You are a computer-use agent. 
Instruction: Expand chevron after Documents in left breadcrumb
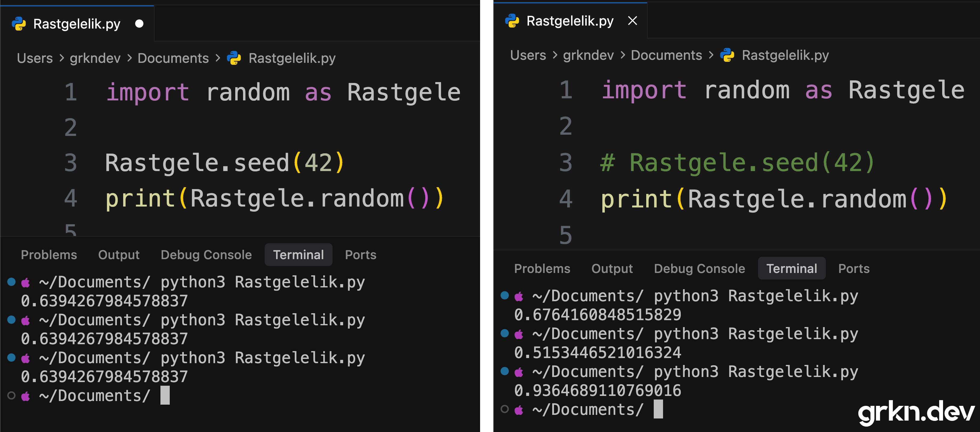(218, 58)
